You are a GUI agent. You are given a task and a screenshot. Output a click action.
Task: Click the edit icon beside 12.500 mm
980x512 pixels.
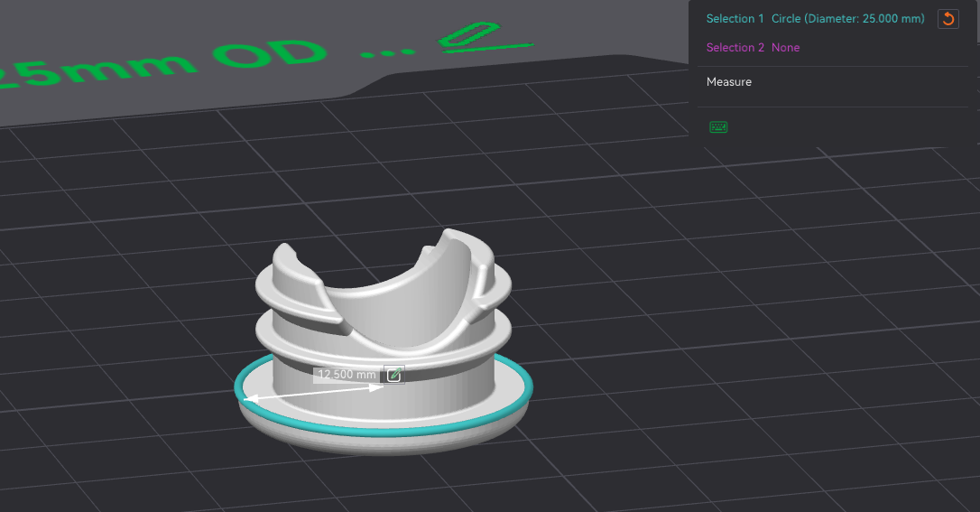(393, 375)
